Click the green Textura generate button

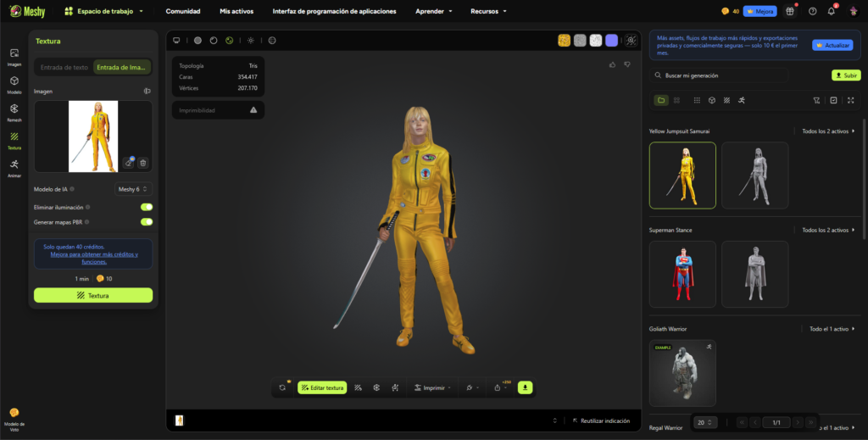pyautogui.click(x=93, y=295)
